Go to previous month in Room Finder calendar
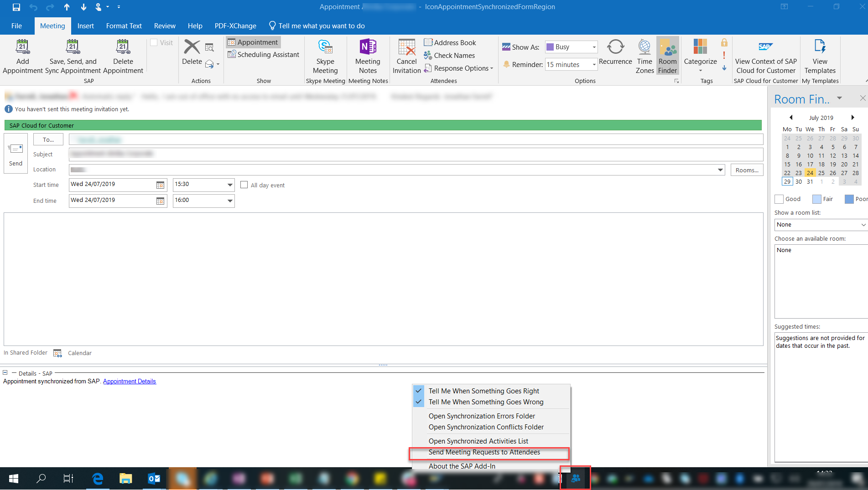The height and width of the screenshot is (490, 868). tap(791, 117)
